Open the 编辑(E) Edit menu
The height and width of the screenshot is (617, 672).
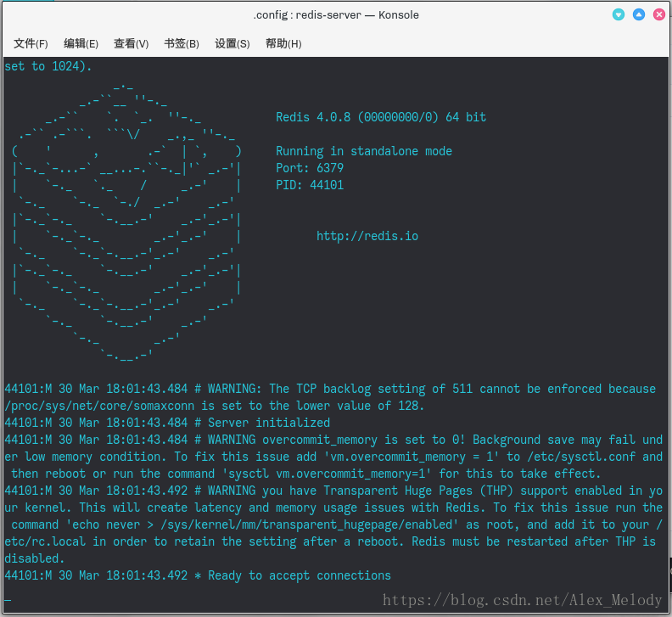pyautogui.click(x=81, y=44)
